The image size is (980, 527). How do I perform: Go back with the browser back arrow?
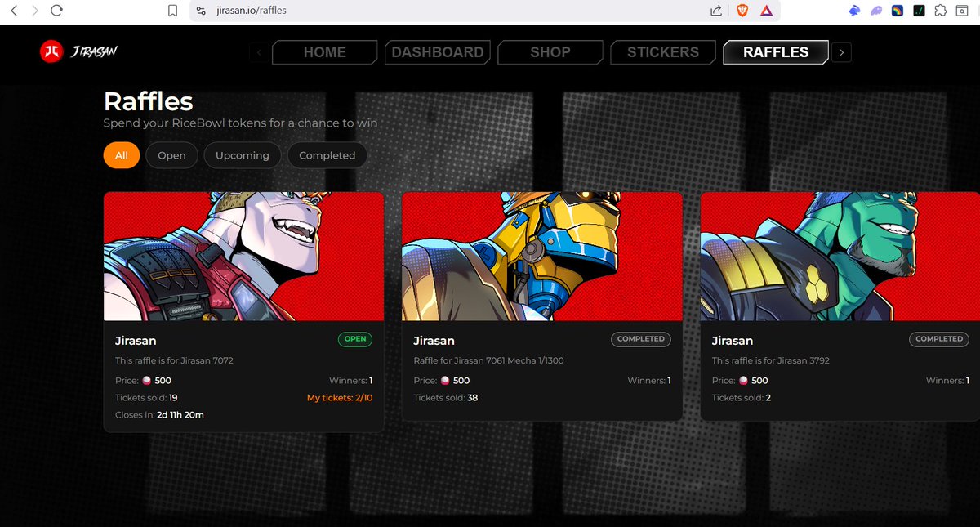click(12, 11)
